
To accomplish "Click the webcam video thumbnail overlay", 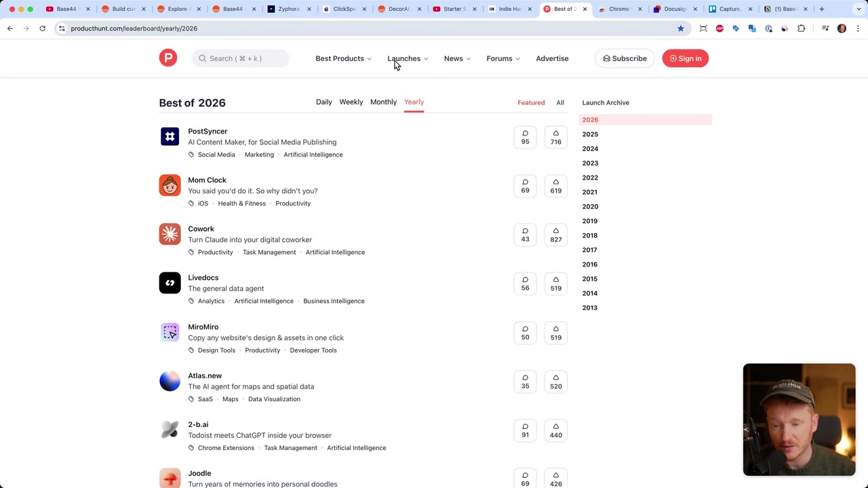I will tap(799, 420).
